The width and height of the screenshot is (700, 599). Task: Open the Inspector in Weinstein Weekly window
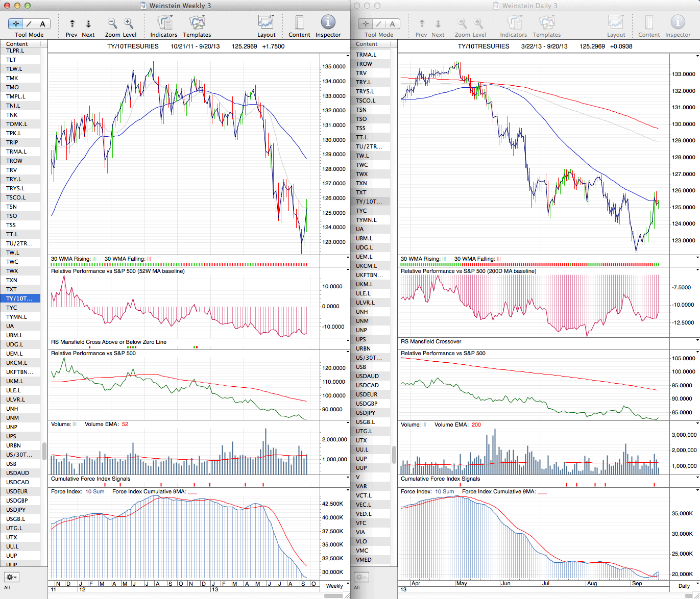[328, 23]
